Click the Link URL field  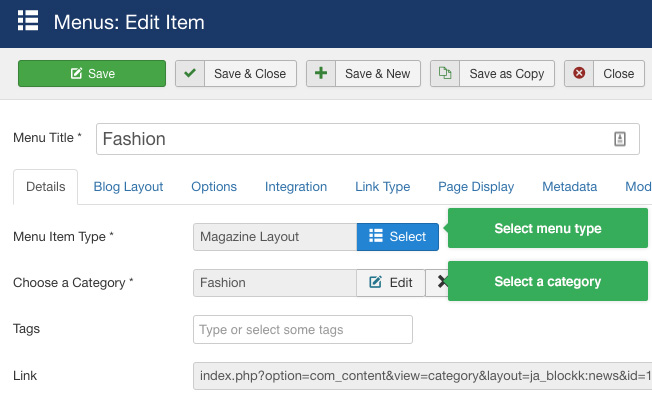[422, 376]
